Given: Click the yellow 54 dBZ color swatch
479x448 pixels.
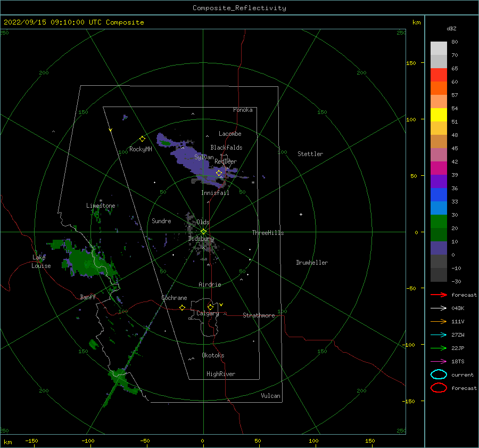Looking at the screenshot, I should click(439, 115).
